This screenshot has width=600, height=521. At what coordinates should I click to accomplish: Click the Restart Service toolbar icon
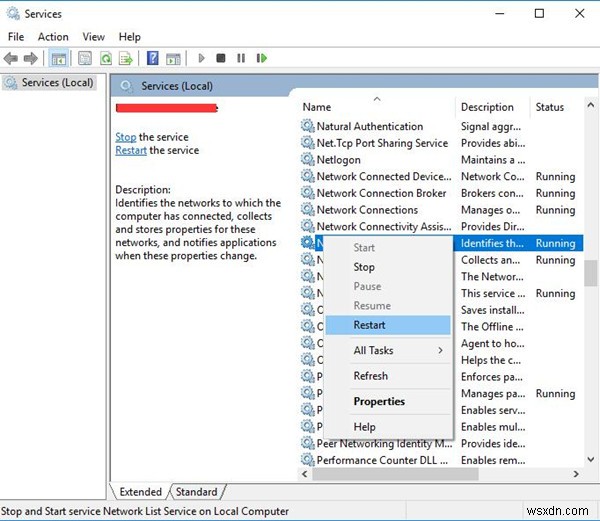click(262, 59)
